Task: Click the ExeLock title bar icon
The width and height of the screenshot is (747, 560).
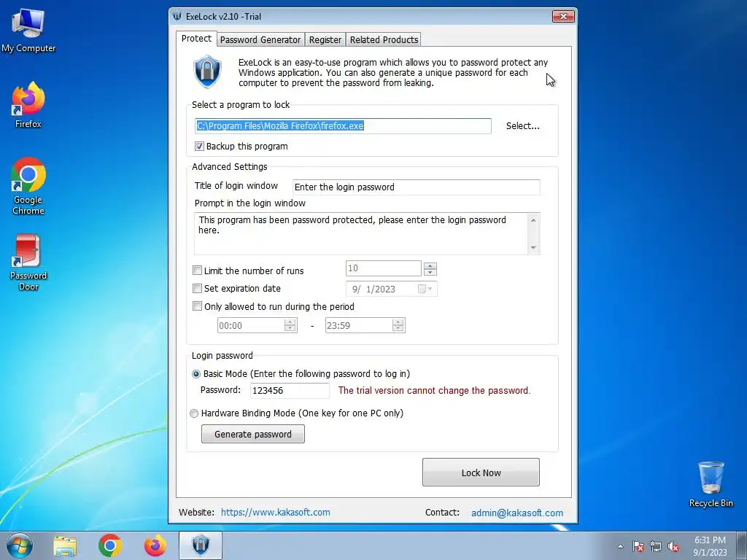Action: click(x=177, y=16)
